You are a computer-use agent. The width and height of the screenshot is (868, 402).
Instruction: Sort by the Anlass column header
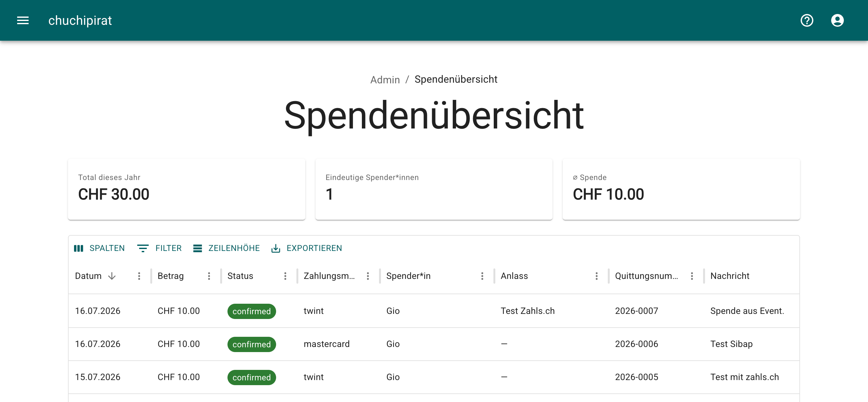(514, 276)
